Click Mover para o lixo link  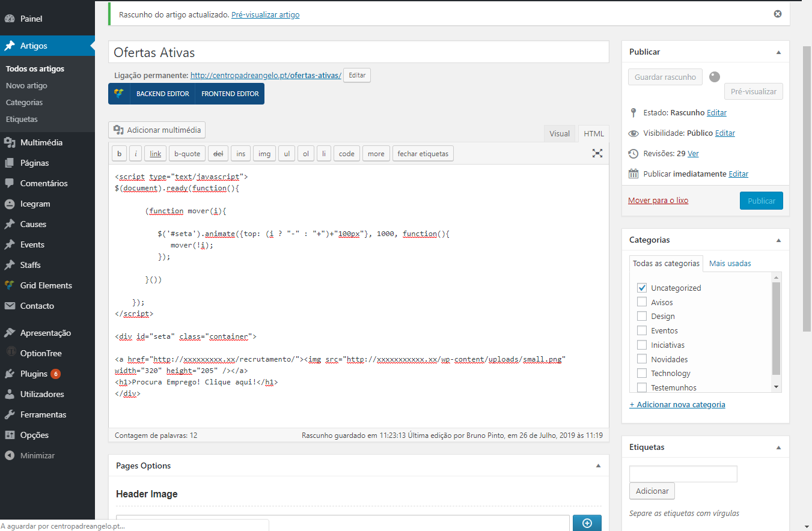[x=658, y=201]
